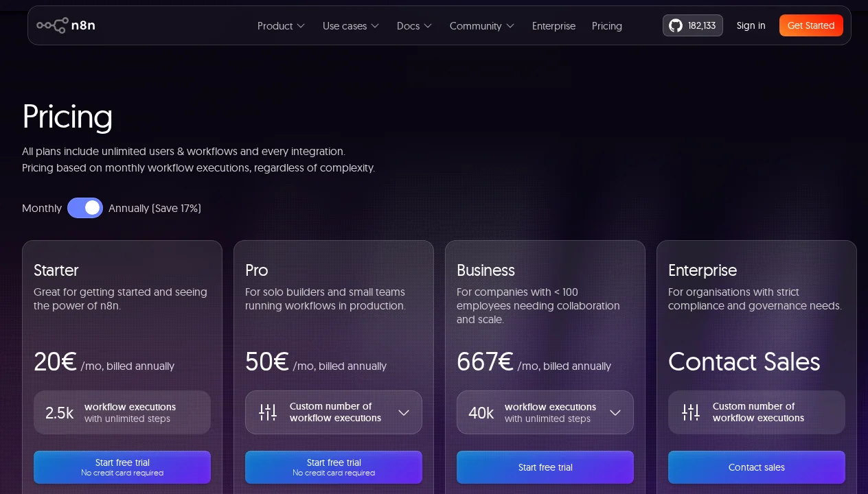Click the Sign in link
The height and width of the screenshot is (494, 868).
751,25
